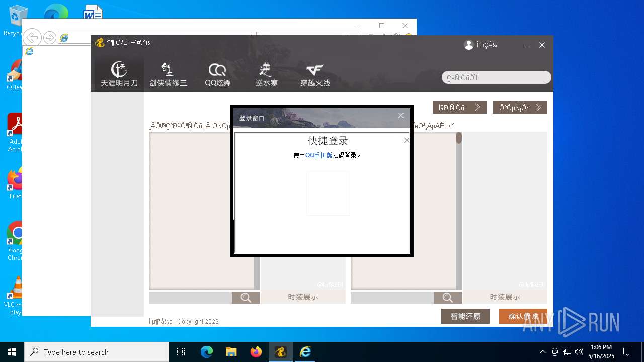Minimize the game tool window
The width and height of the screenshot is (644, 362).
[527, 45]
